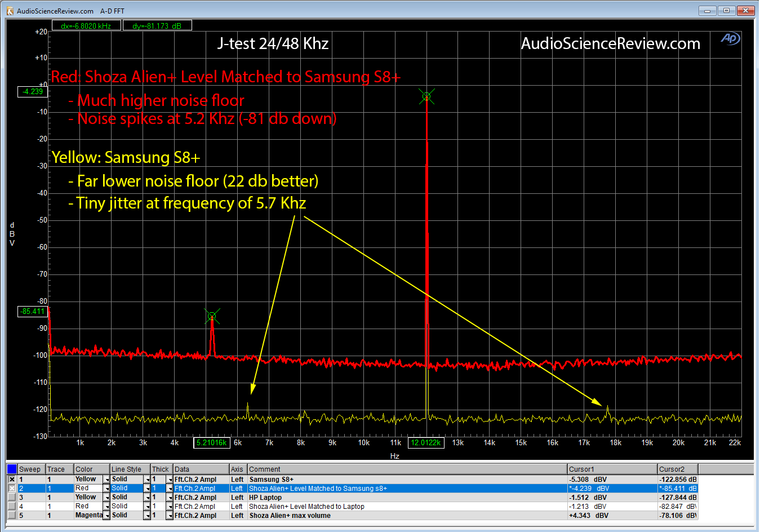Click the Sweep column header

32,469
